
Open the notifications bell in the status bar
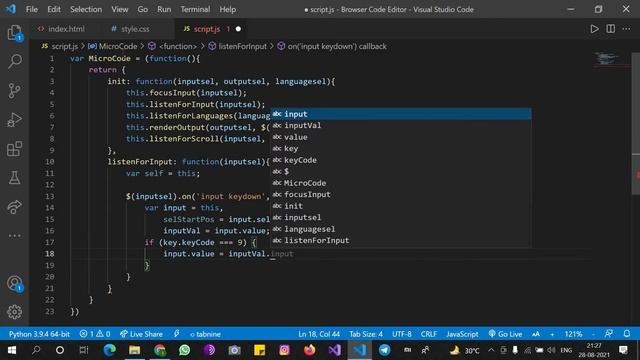click(x=627, y=334)
